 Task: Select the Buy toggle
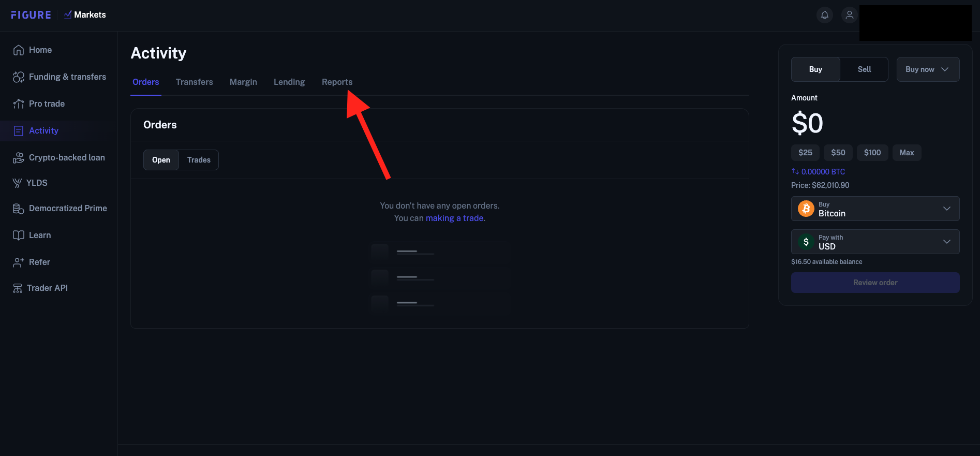tap(815, 69)
